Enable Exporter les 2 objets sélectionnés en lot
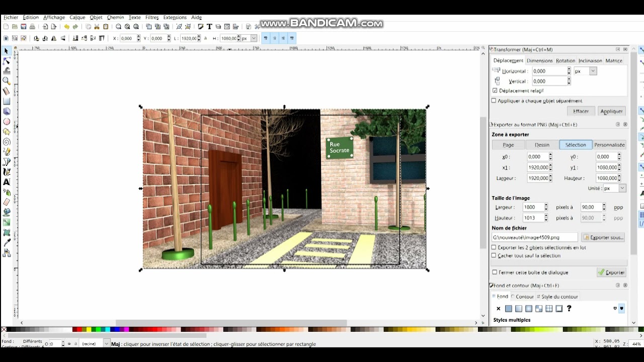The image size is (644, 362). [494, 248]
